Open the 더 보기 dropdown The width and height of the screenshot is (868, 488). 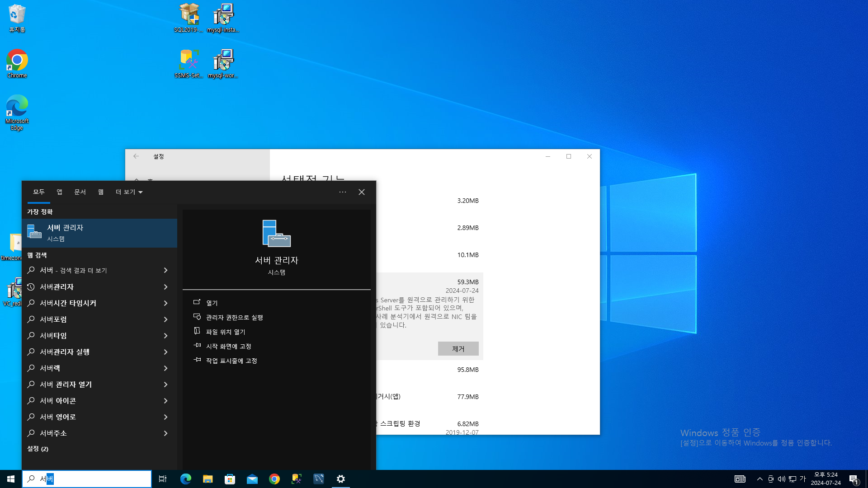click(129, 192)
